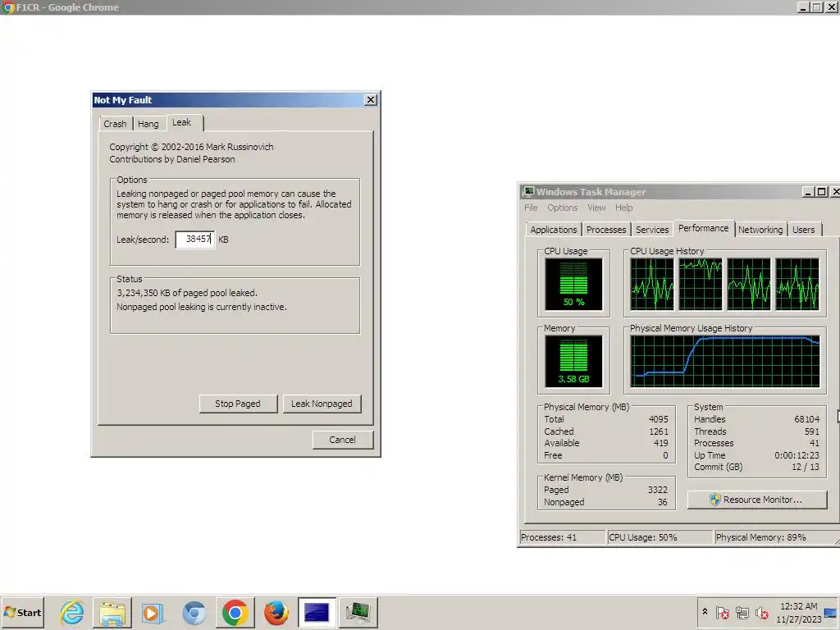840x630 pixels.
Task: Click the shield icon on Resource Monitor
Action: pyautogui.click(x=714, y=500)
